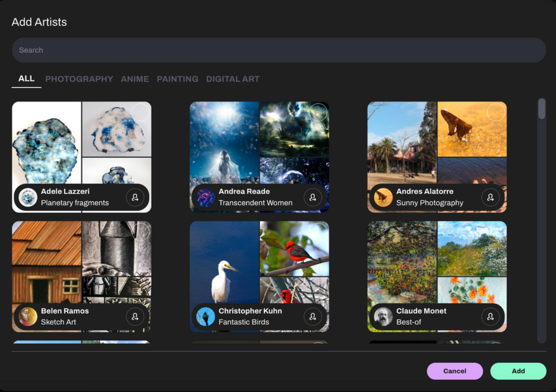Select the Belen Ramos card's circle checkbox
The image size is (556, 392).
[x=140, y=232]
